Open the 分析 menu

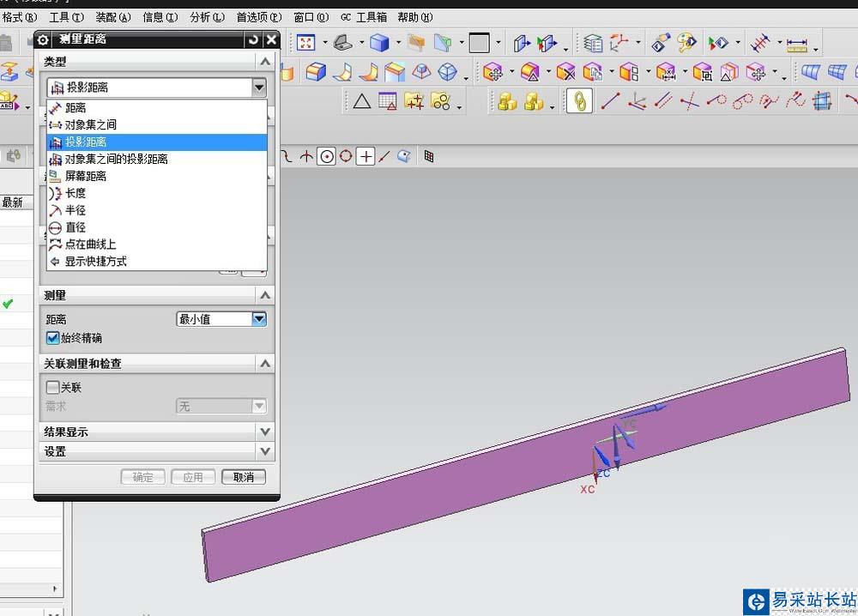[207, 17]
